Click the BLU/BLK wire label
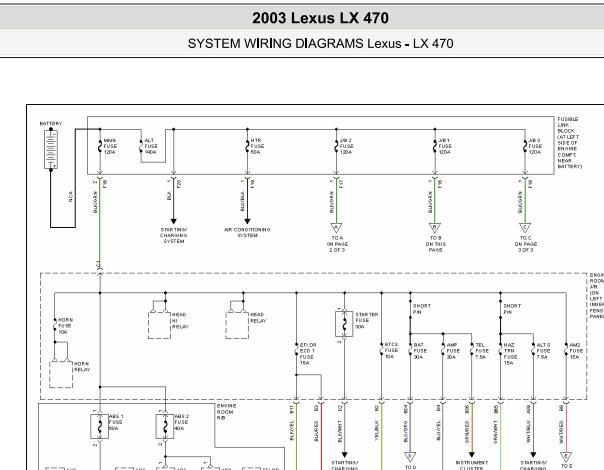Image resolution: width=604 pixels, height=470 pixels. (242, 201)
